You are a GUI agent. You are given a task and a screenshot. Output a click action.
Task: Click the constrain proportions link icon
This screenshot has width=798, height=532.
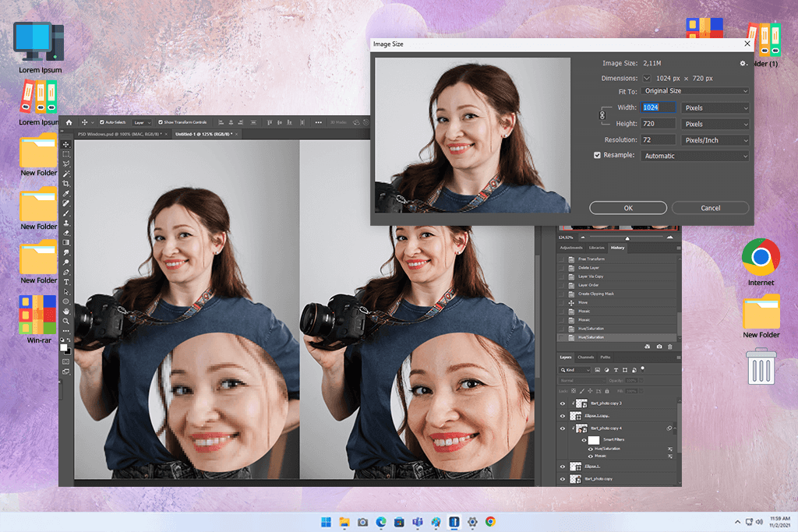pyautogui.click(x=602, y=115)
